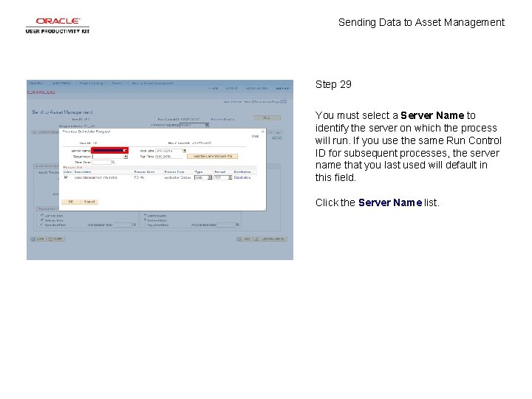Open the Main Menu
Image resolution: width=532 pixels, height=399 pixels.
61,83
